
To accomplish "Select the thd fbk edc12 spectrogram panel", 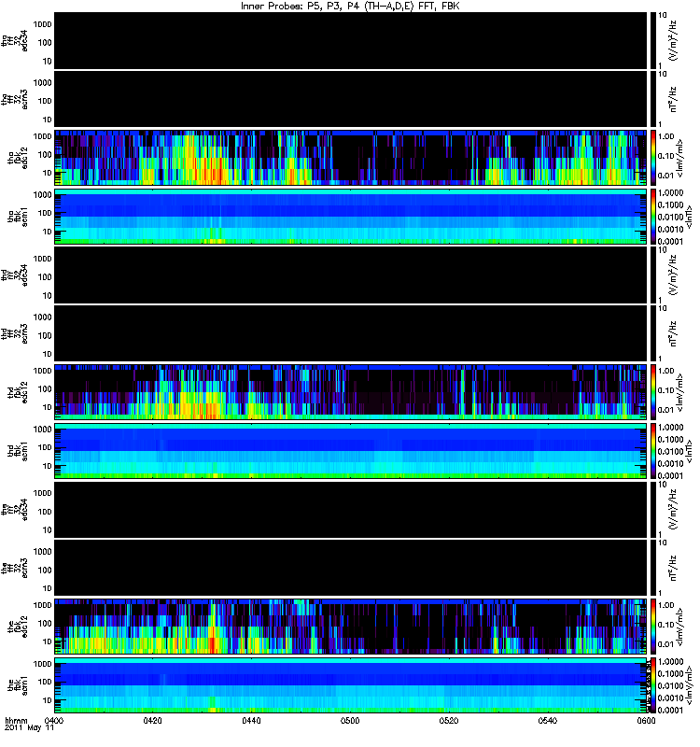I will tap(351, 391).
